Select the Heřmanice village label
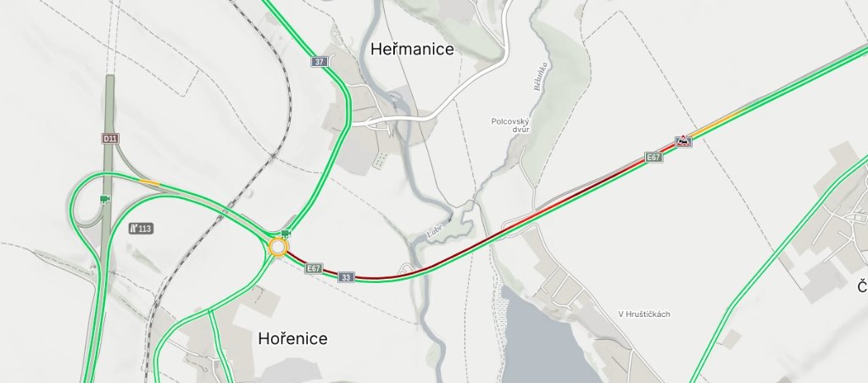 click(x=413, y=49)
